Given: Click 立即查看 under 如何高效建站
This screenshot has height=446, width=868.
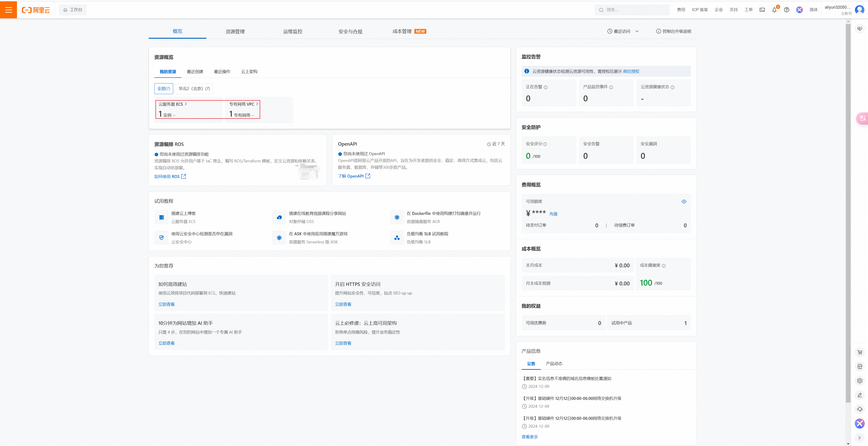Looking at the screenshot, I should click(x=166, y=304).
